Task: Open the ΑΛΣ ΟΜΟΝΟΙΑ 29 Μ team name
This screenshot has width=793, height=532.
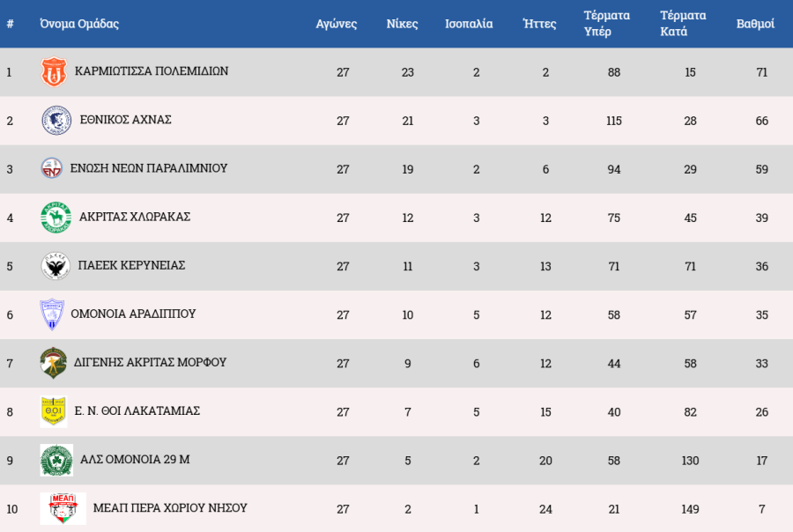Action: 135,460
